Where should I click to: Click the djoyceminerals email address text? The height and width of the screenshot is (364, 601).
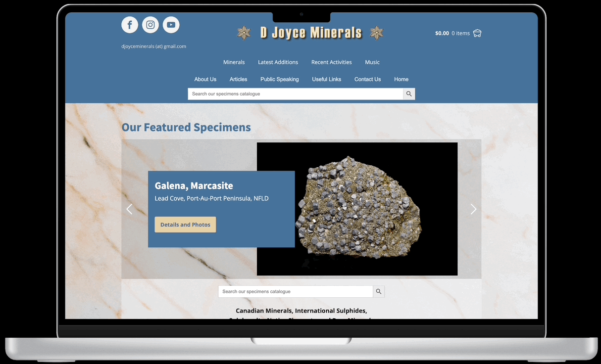154,46
